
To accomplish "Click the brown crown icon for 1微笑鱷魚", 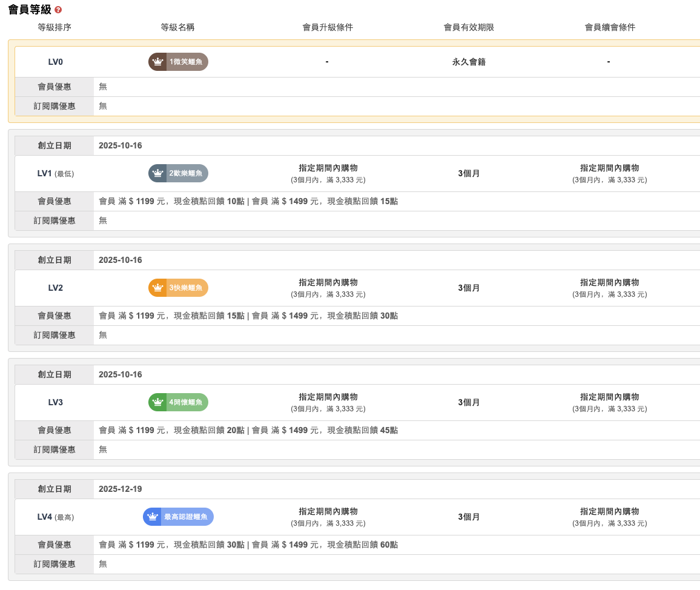I will 157,62.
